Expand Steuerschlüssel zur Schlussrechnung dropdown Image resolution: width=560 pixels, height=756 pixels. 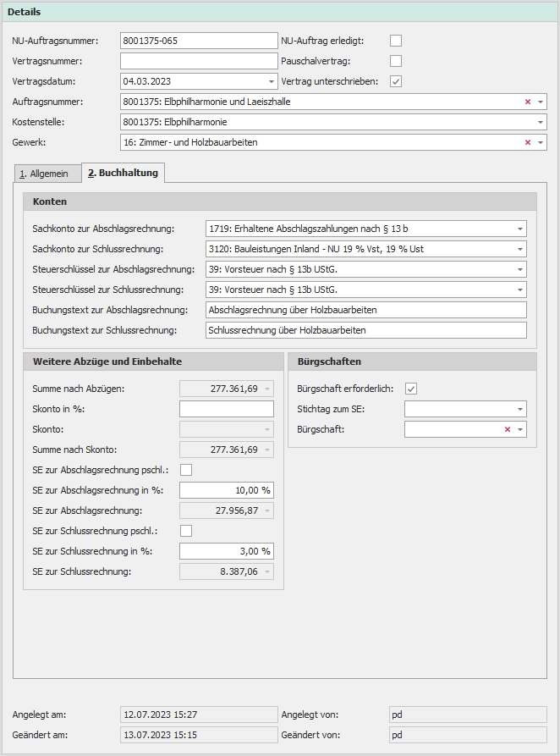click(x=520, y=290)
